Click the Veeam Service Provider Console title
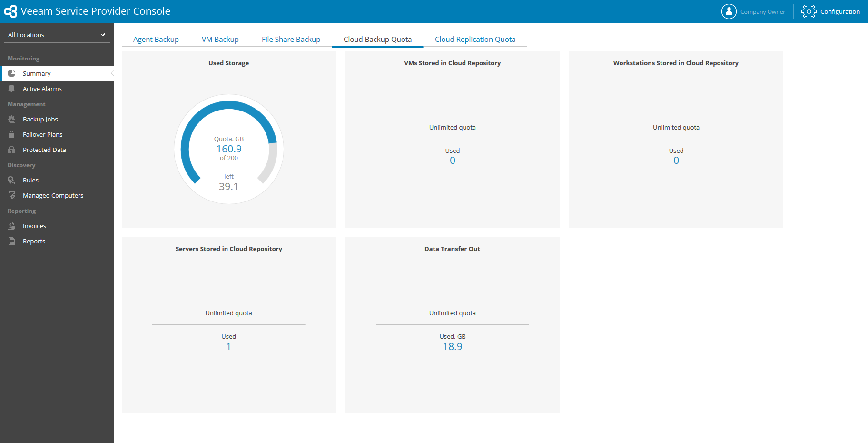Screen dimensions: 868x443 point(96,11)
